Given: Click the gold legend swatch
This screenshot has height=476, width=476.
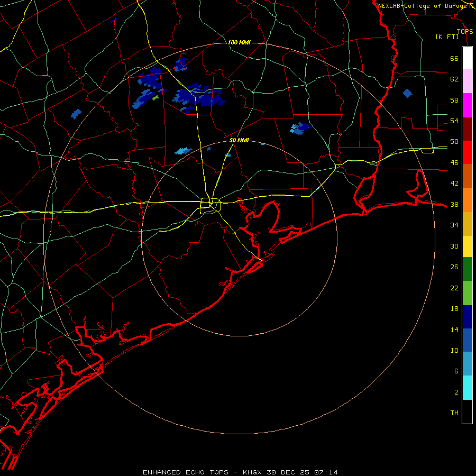Looking at the screenshot, I should tap(467, 224).
